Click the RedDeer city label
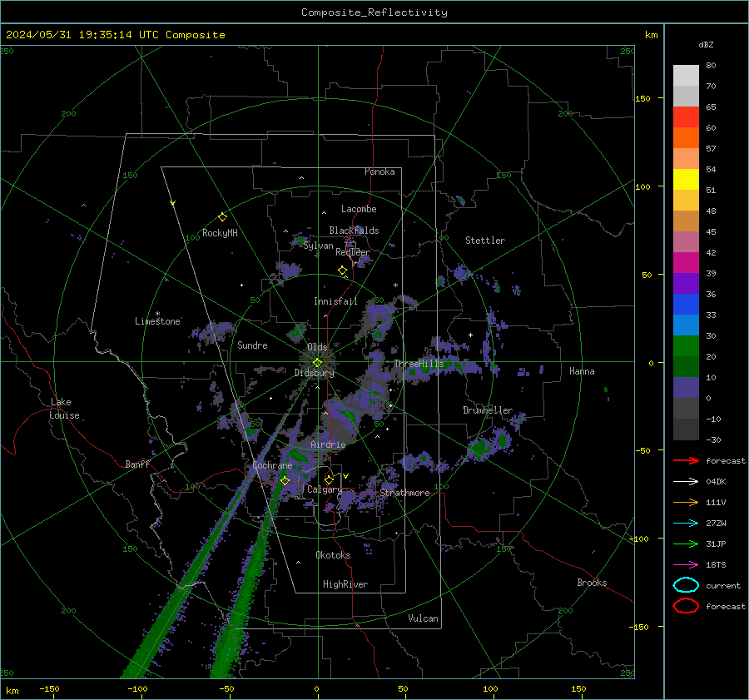Screen dimensions: 749x700 [x=353, y=252]
